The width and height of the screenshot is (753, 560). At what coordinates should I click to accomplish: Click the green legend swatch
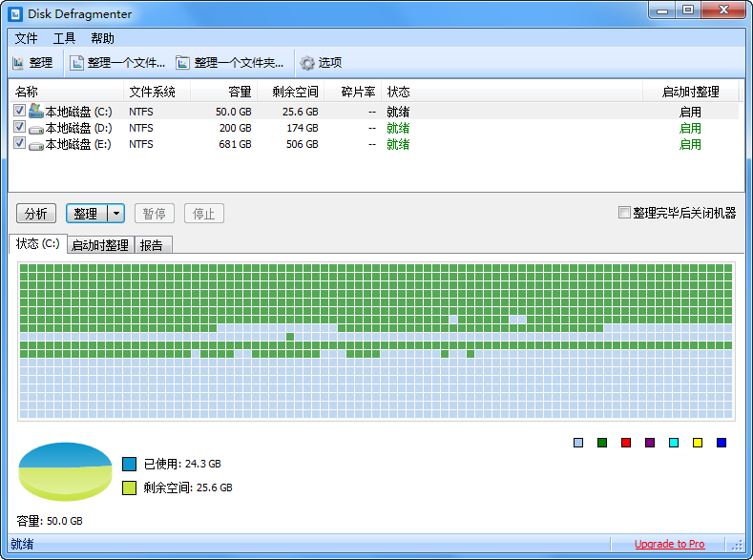pos(602,443)
